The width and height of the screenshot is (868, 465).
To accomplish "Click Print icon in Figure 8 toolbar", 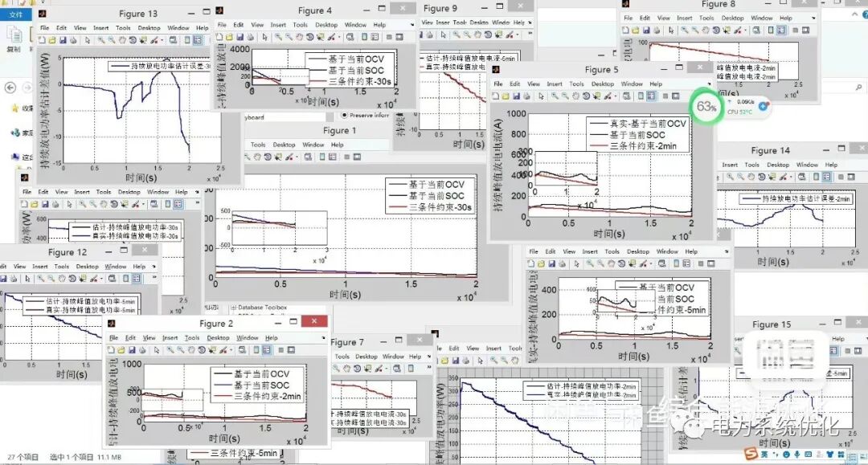I will (657, 31).
